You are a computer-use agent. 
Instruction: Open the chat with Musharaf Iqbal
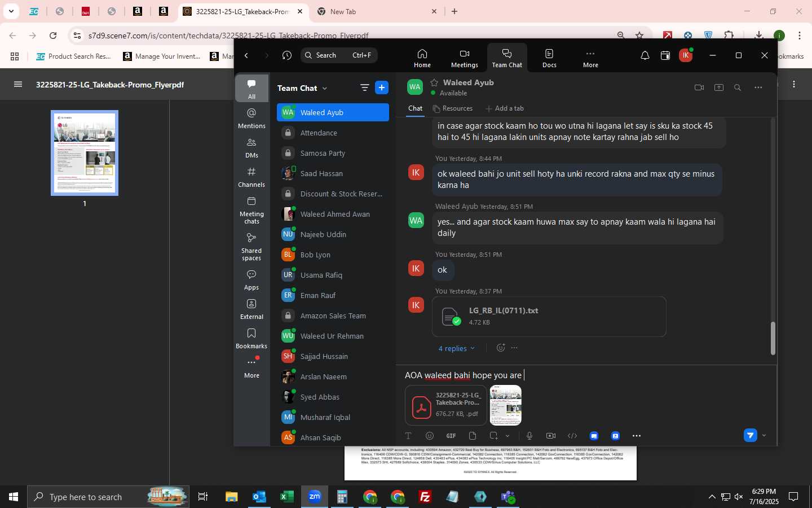click(333, 417)
